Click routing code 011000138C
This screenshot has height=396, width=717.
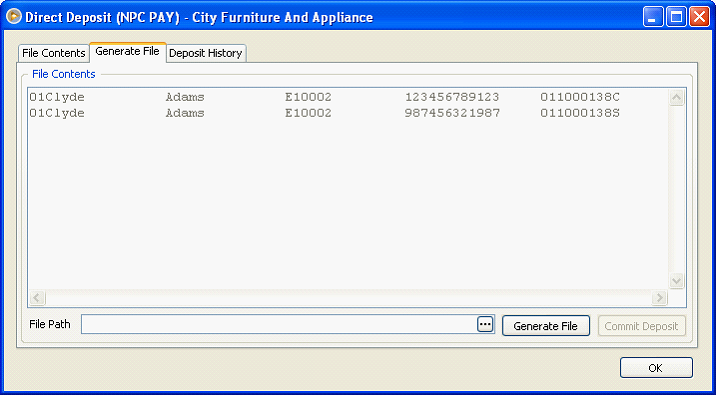(x=580, y=97)
